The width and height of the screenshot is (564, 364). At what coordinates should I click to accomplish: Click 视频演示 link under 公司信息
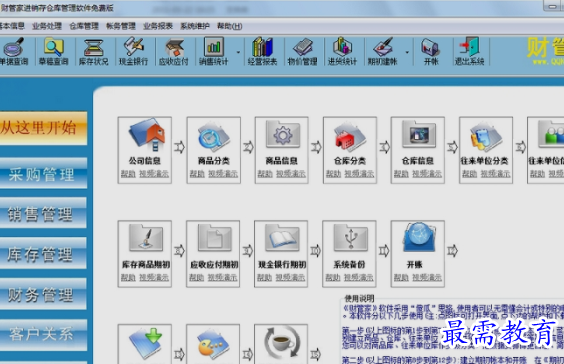(154, 174)
